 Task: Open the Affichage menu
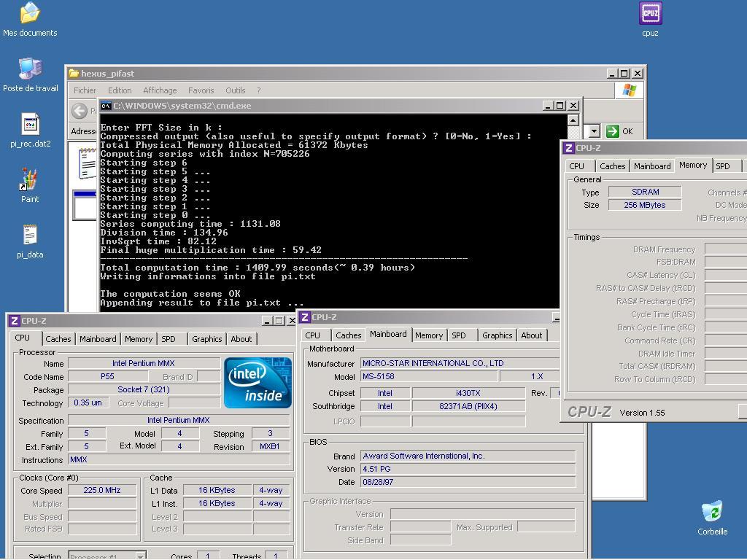pos(160,90)
